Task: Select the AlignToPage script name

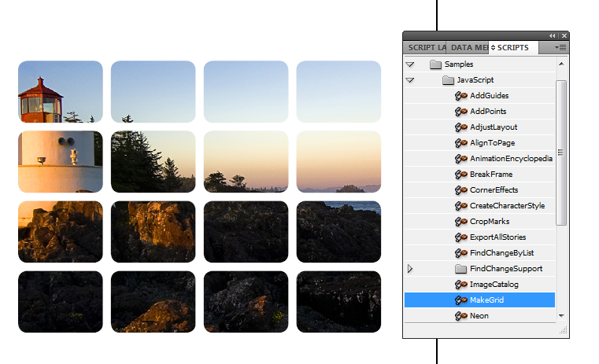Action: (493, 143)
